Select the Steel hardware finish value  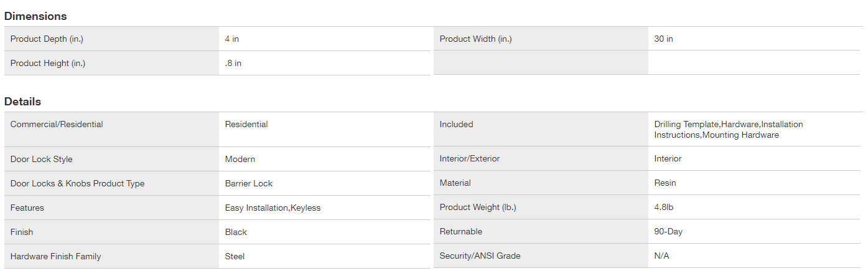point(235,256)
